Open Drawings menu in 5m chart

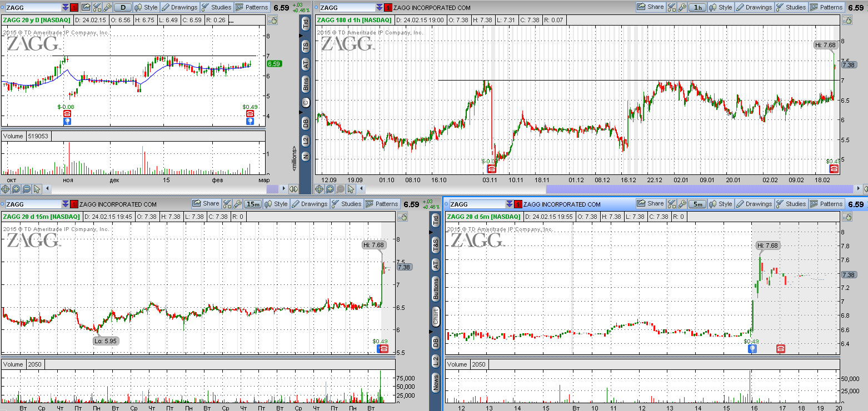[755, 204]
